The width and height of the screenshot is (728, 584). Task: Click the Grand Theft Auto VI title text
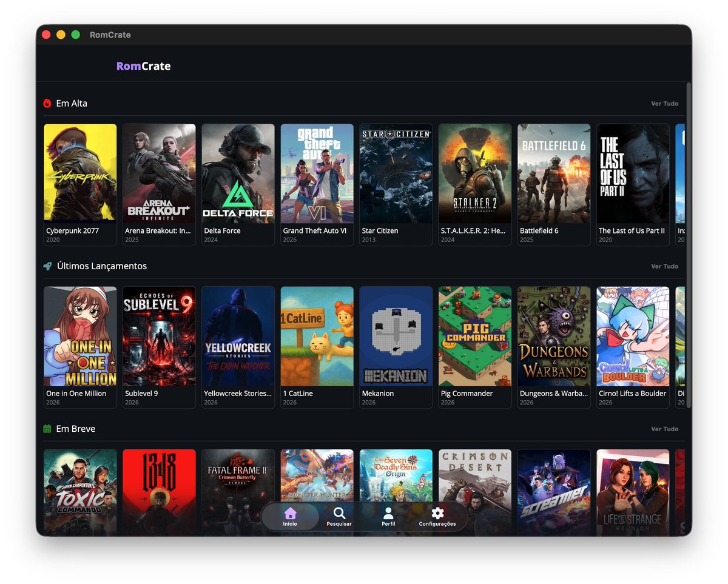(314, 231)
